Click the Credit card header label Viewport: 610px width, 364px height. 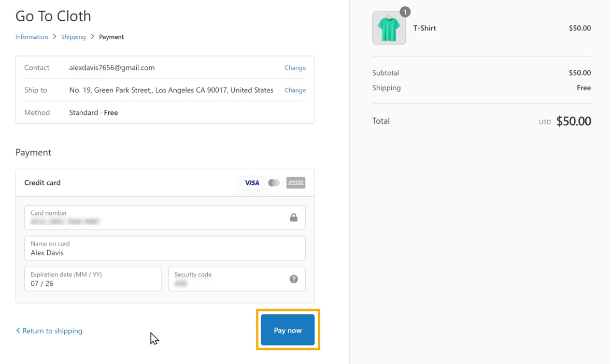[x=42, y=183]
